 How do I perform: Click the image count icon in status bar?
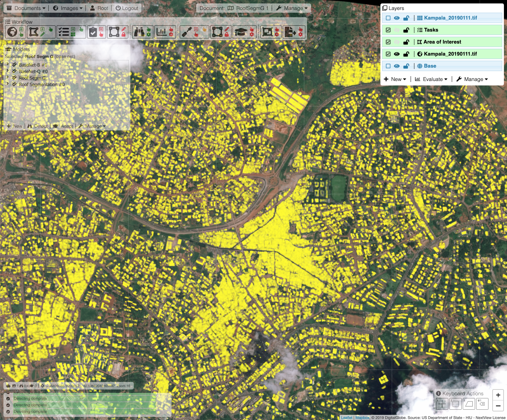coord(14,386)
